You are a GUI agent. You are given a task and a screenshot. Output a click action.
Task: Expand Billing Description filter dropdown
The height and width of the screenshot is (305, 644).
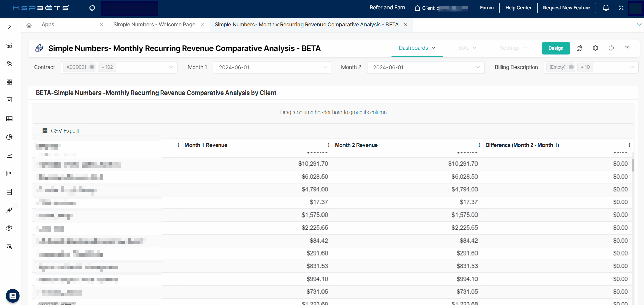pos(631,67)
